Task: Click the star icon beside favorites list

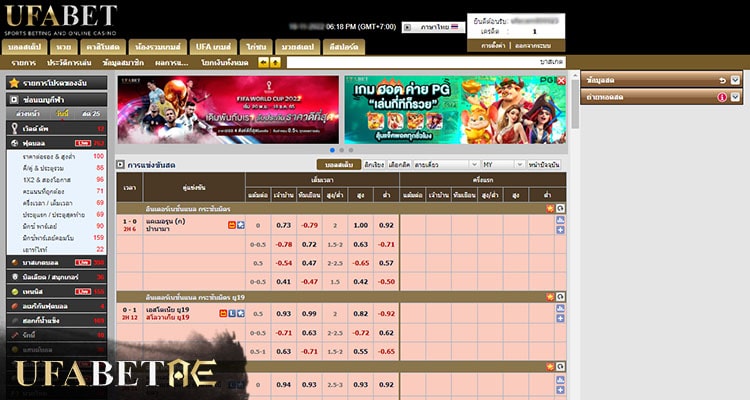Action: pyautogui.click(x=14, y=82)
